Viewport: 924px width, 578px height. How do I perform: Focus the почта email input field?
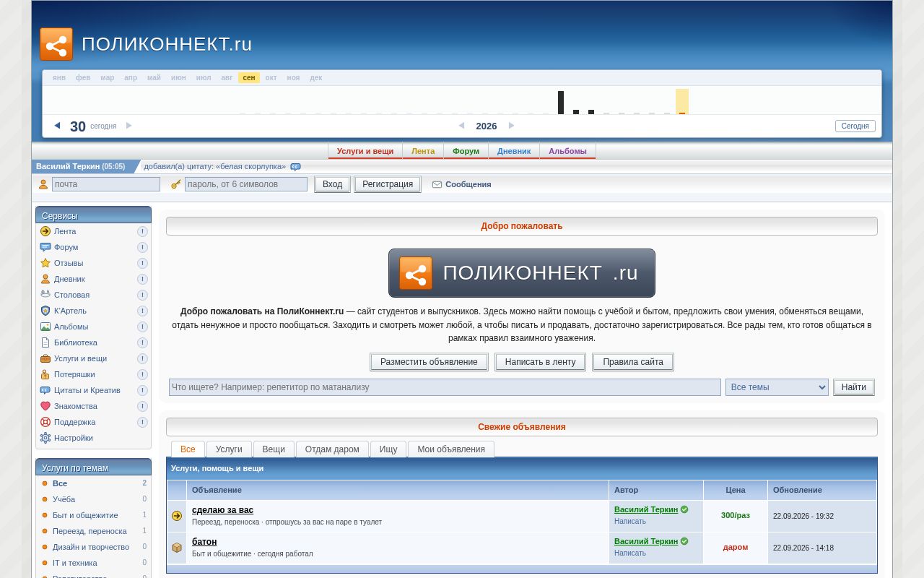[x=106, y=184]
